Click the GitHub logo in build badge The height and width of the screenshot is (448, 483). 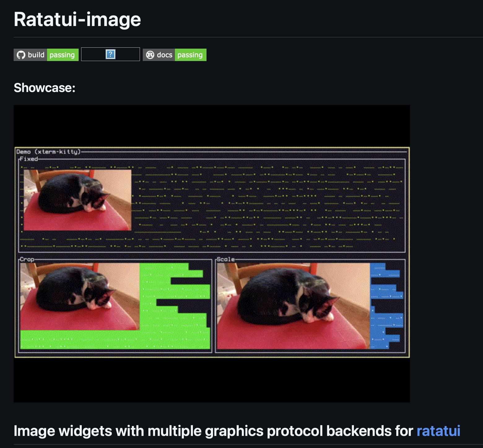21,55
